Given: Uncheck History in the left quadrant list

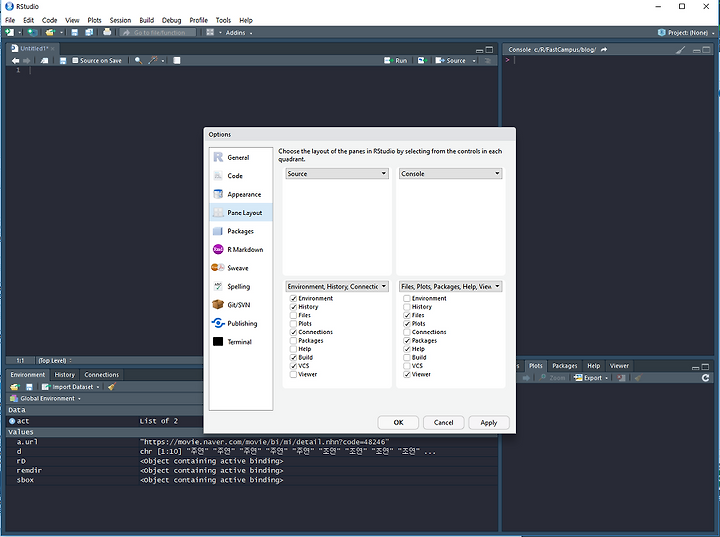Looking at the screenshot, I should (293, 307).
